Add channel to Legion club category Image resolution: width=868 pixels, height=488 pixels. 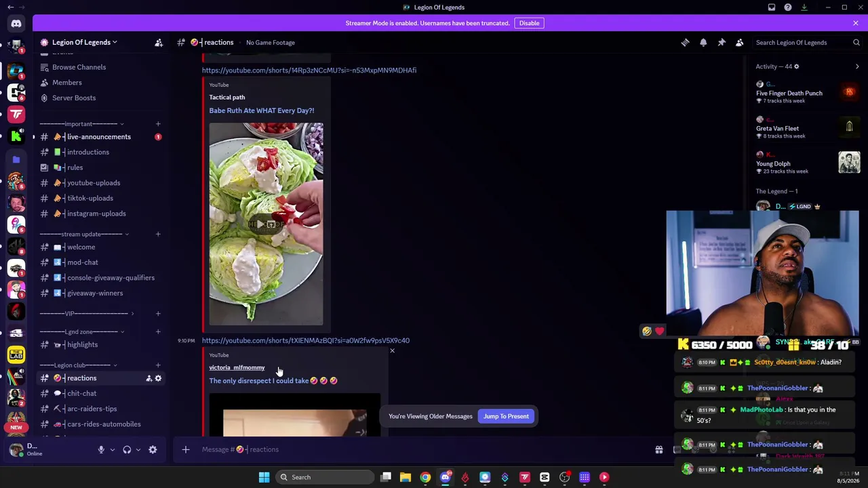tap(158, 365)
